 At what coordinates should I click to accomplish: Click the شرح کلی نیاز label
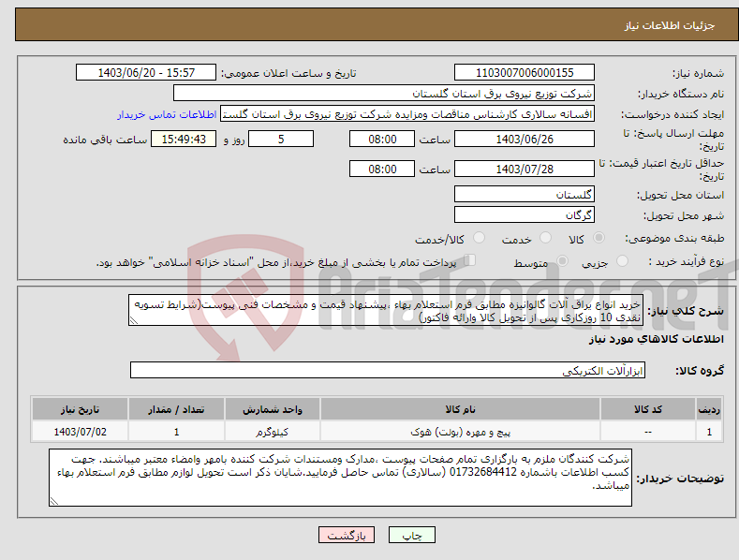[x=686, y=311]
